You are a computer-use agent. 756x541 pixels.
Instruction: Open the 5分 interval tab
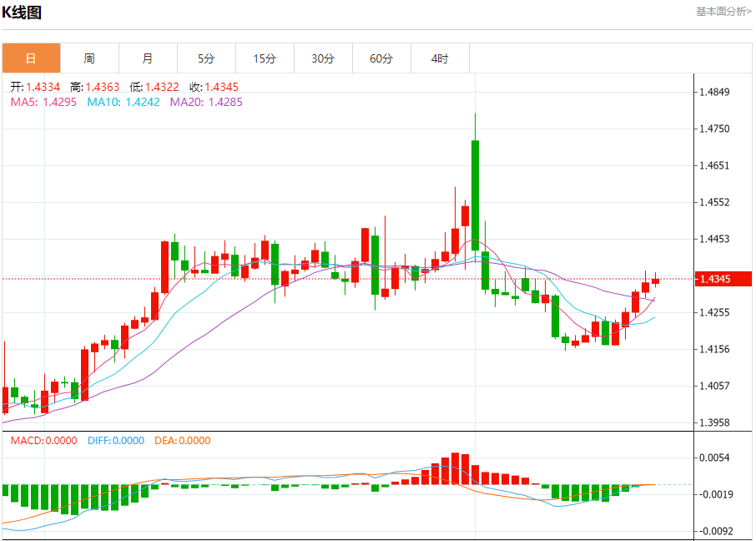coord(206,58)
